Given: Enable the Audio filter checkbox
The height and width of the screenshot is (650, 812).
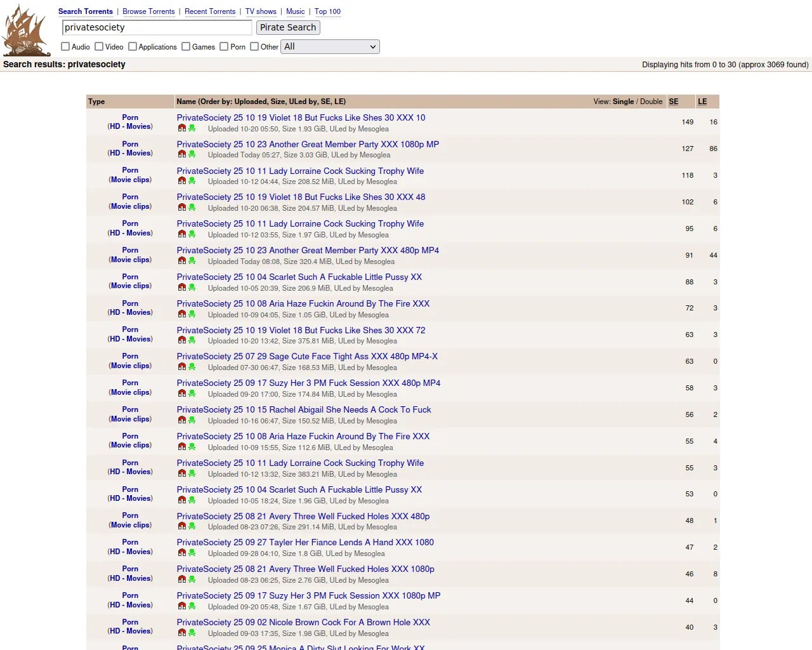Looking at the screenshot, I should pos(65,46).
